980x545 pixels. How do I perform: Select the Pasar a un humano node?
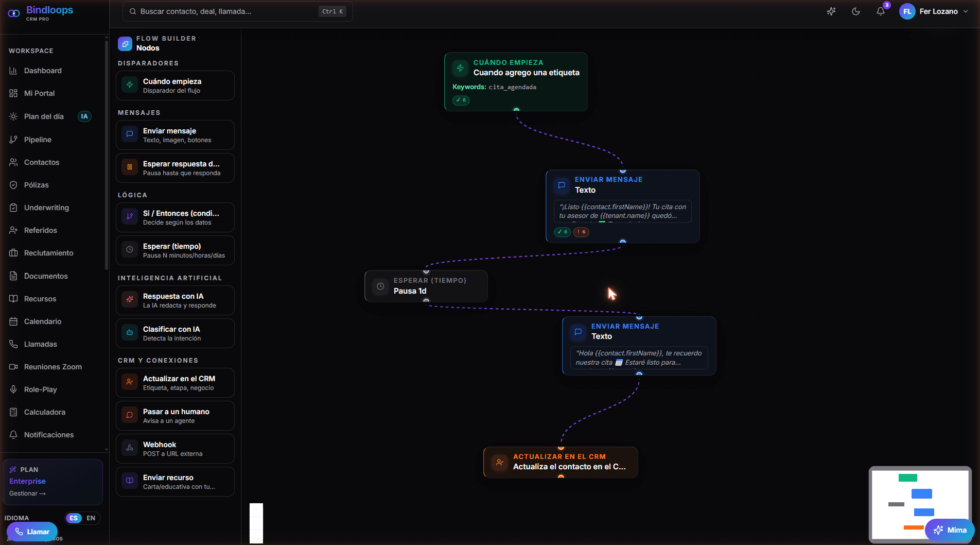[175, 416]
